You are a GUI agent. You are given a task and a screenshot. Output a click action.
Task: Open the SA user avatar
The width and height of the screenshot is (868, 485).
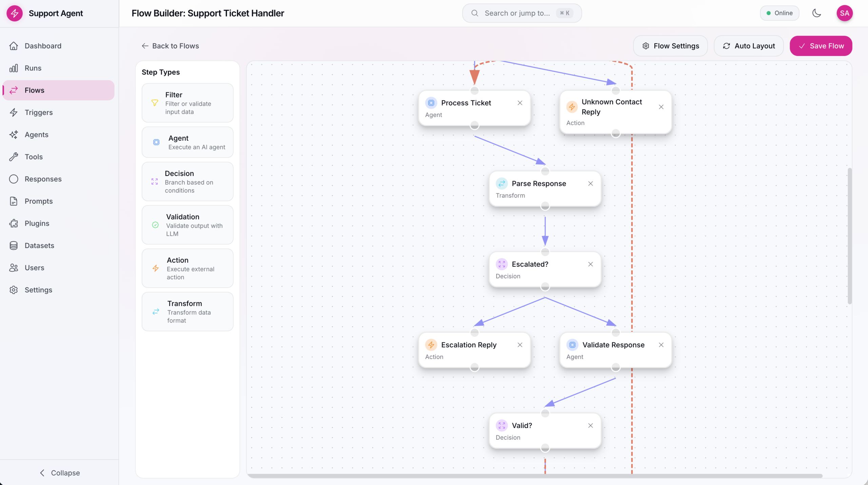pos(845,13)
